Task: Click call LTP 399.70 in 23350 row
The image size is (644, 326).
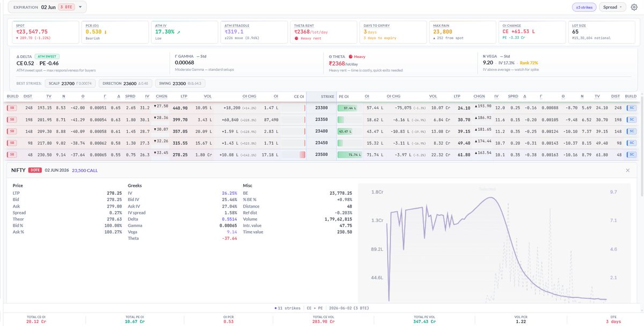Action: pos(180,120)
